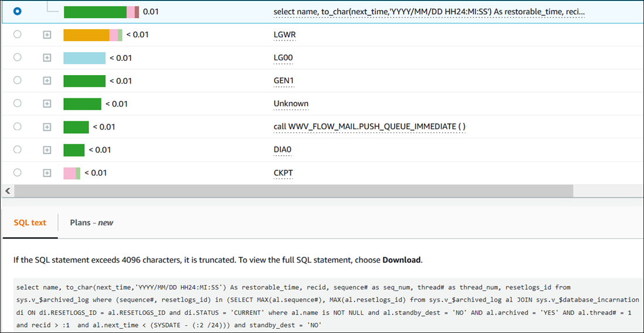
Task: Choose the CKPT row radio button
Action: (17, 172)
